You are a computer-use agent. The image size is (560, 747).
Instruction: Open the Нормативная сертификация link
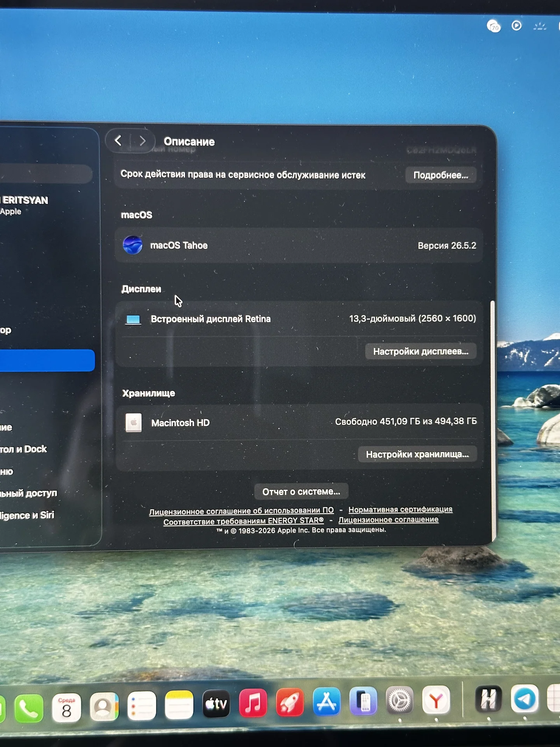[x=401, y=509]
